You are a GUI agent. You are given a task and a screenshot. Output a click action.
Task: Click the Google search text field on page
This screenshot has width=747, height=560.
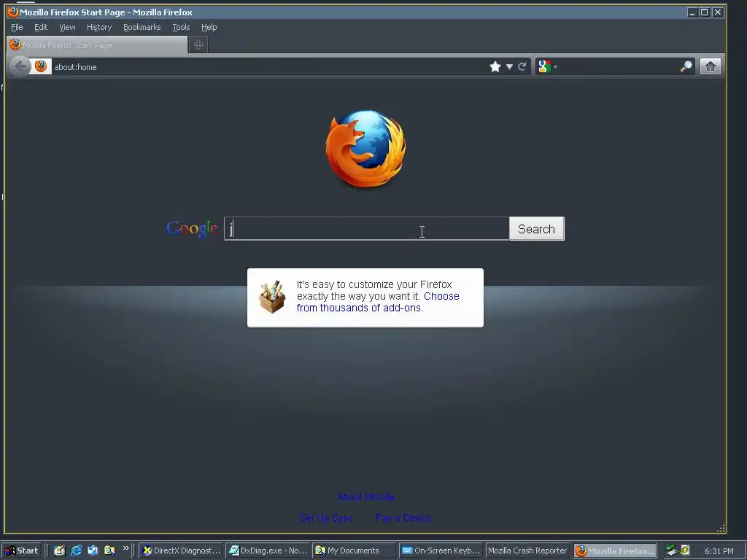tap(366, 228)
